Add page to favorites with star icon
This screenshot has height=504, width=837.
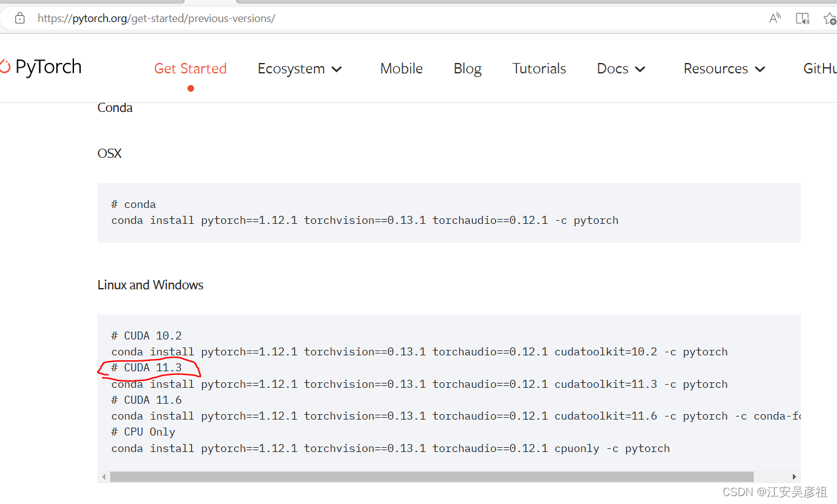[x=830, y=18]
